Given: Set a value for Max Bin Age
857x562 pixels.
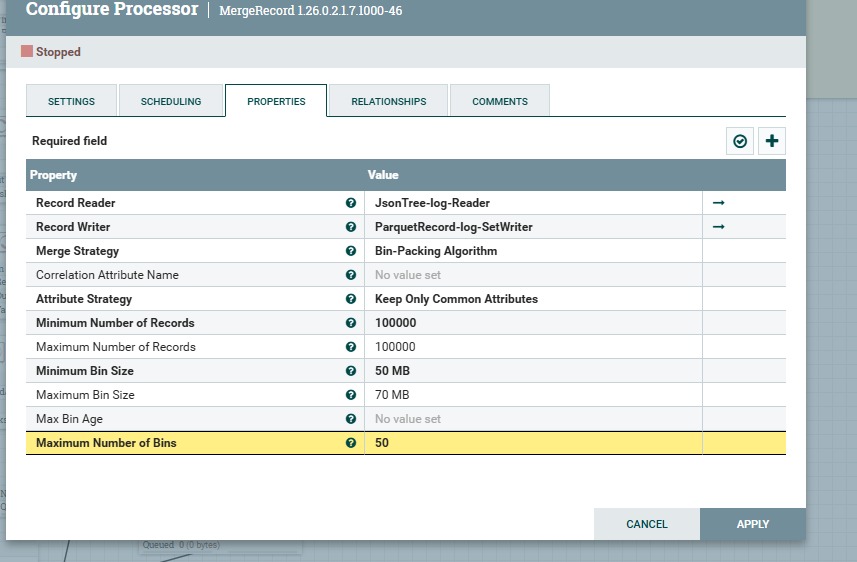Looking at the screenshot, I should tap(533, 419).
